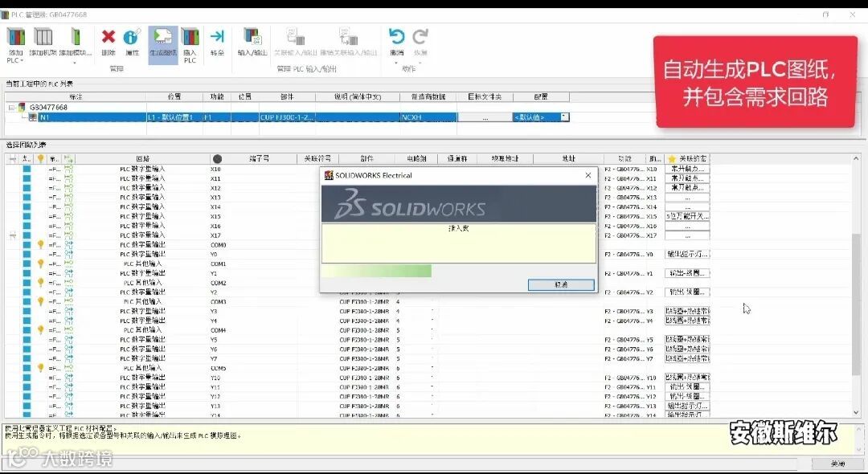Viewport: 868px width, 474px height.
Task: Click the star icon in 关联的宏 header
Action: click(672, 159)
